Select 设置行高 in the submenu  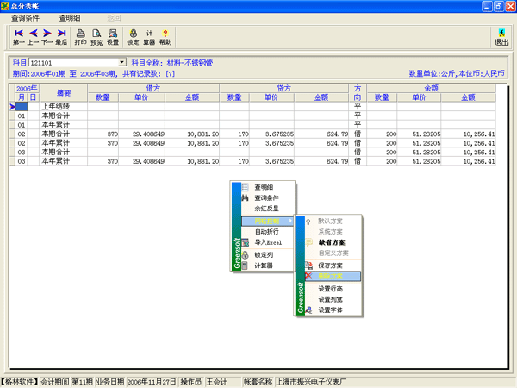[330, 288]
